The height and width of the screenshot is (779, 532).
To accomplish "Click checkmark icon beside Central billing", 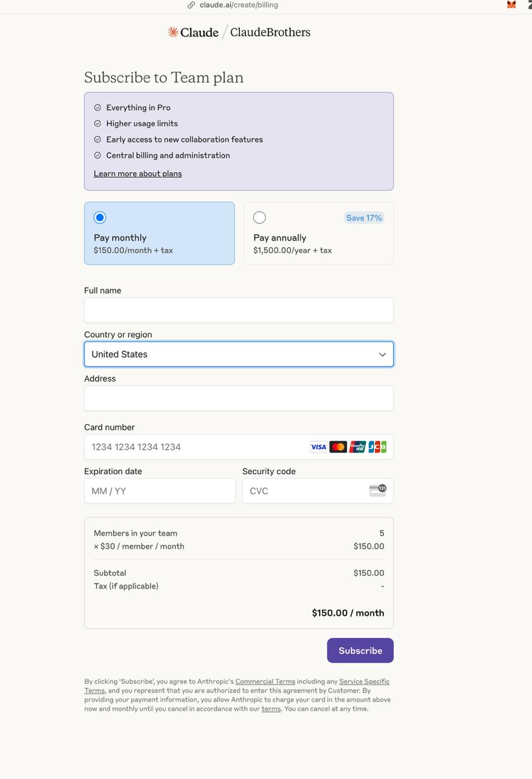I will [x=97, y=155].
